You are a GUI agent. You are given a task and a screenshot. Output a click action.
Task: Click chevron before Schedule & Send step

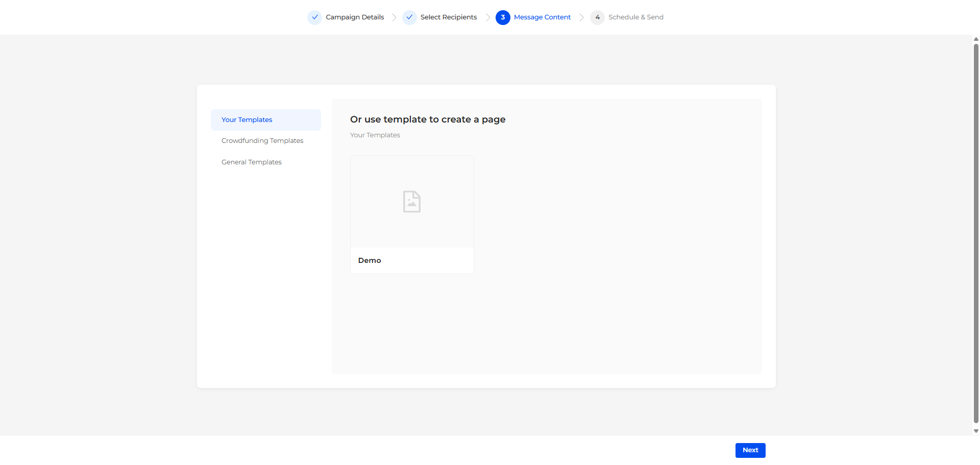(x=581, y=17)
